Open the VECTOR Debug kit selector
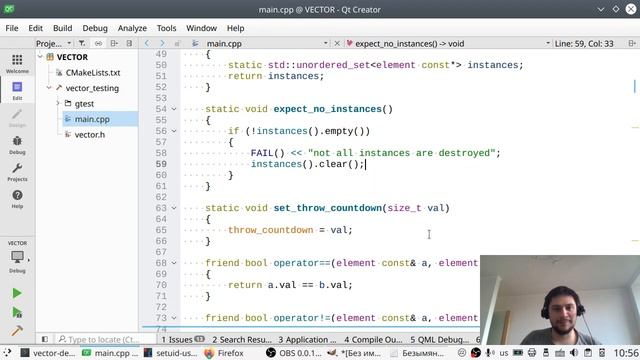The height and width of the screenshot is (360, 640). [17, 257]
